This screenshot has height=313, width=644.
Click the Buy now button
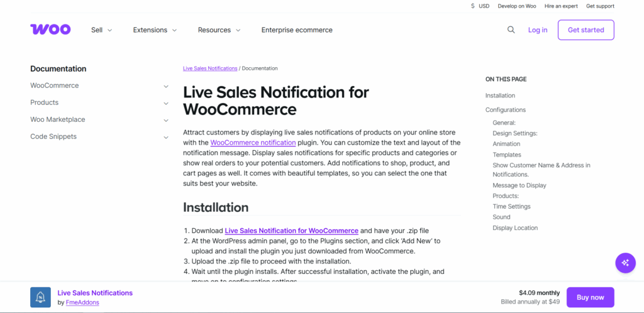590,297
